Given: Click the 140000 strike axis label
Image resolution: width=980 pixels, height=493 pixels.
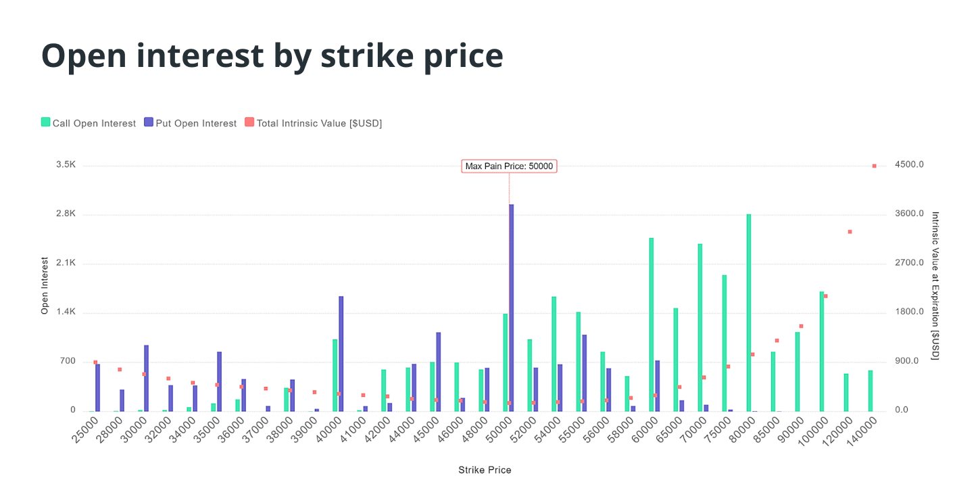Looking at the screenshot, I should click(x=862, y=432).
